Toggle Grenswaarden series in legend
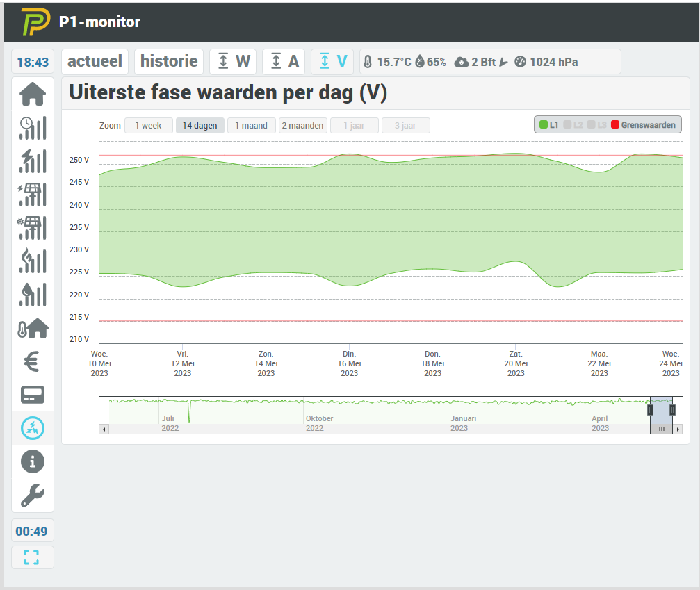700x590 pixels. [x=643, y=125]
